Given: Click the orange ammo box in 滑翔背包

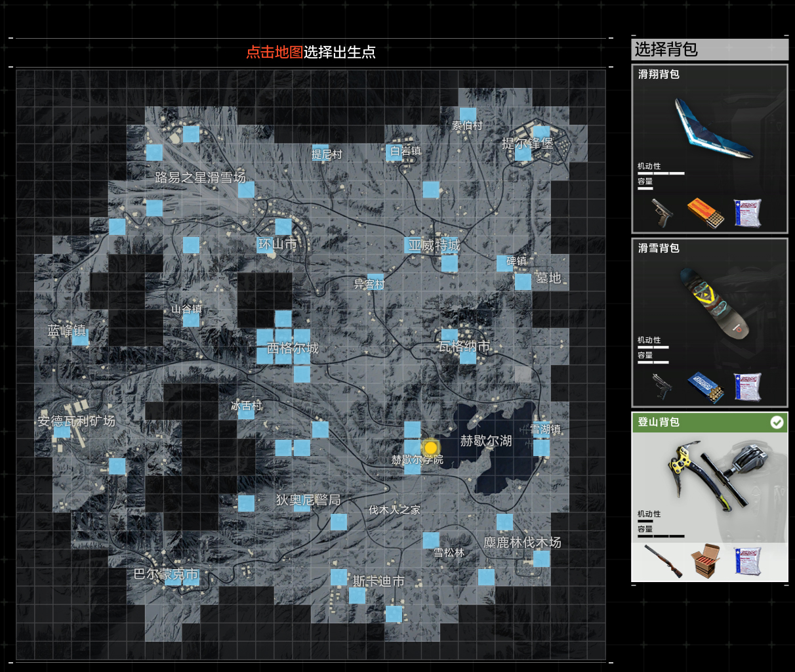Looking at the screenshot, I should coord(706,212).
